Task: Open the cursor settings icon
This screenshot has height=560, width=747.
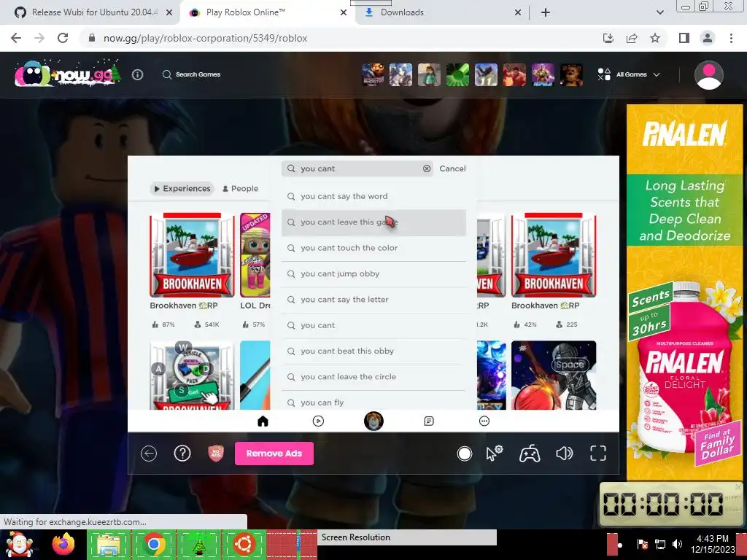Action: tap(495, 454)
